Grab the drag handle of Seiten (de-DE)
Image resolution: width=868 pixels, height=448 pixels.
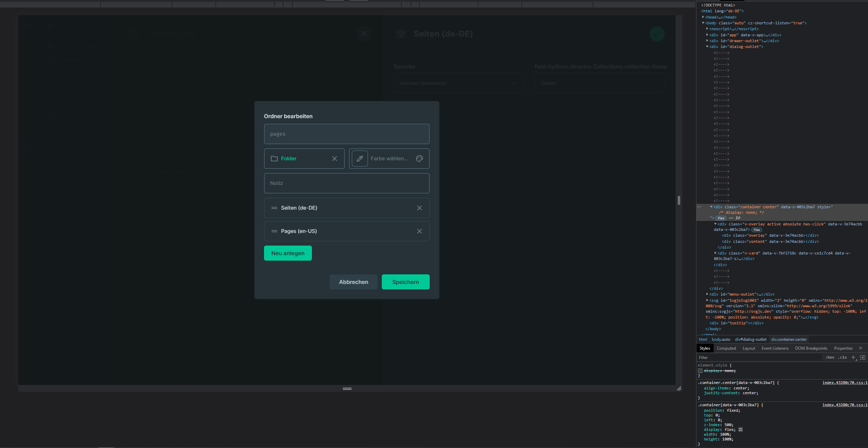tap(274, 208)
